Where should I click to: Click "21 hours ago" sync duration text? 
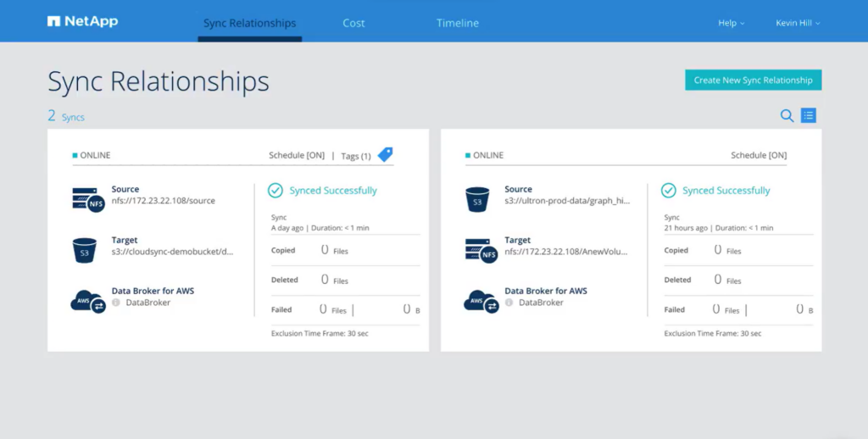719,228
